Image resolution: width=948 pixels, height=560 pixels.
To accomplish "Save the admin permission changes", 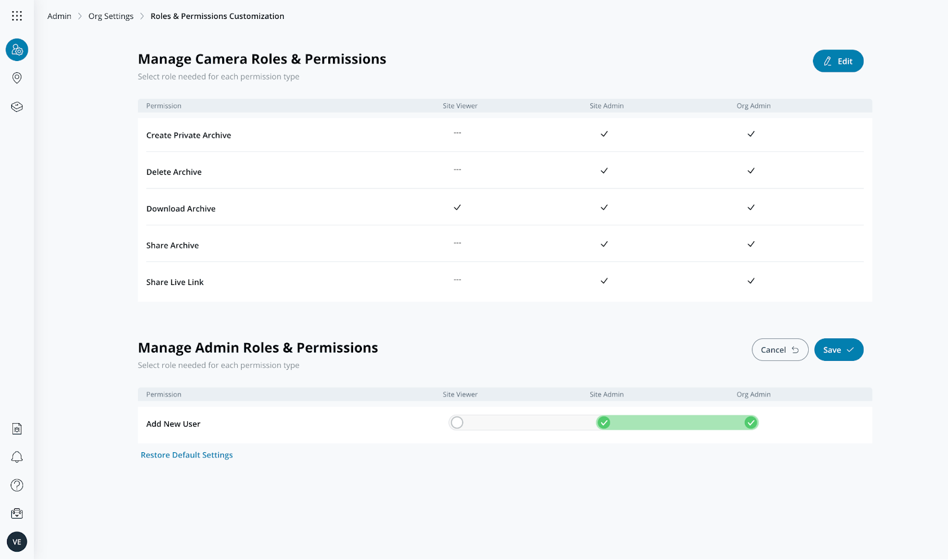I will 838,350.
